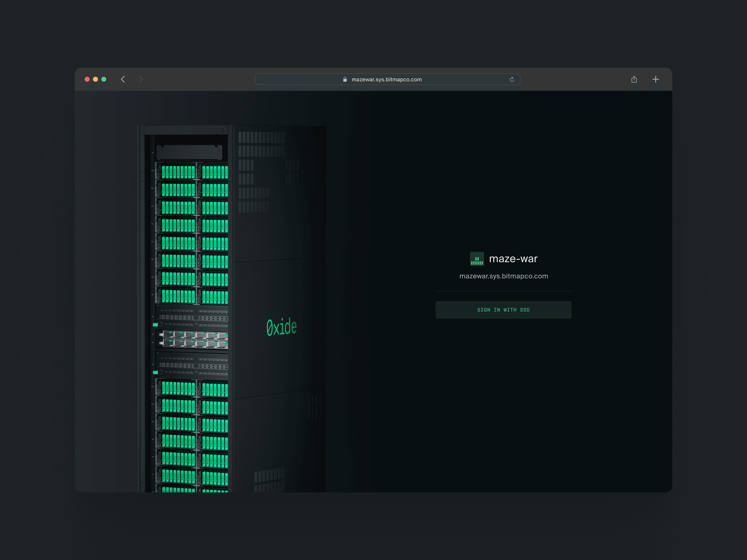This screenshot has width=747, height=560.
Task: Click the lock icon in address bar
Action: pyautogui.click(x=345, y=79)
